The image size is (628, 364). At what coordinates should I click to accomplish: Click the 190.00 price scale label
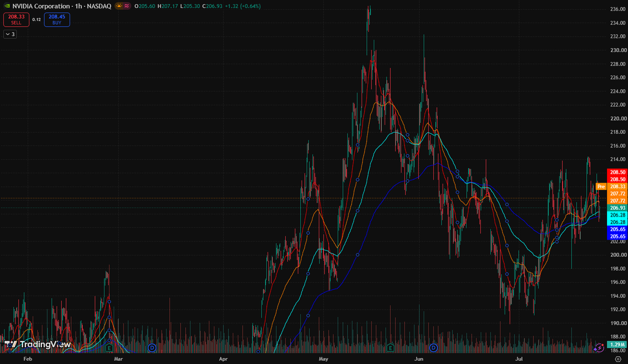(618, 323)
